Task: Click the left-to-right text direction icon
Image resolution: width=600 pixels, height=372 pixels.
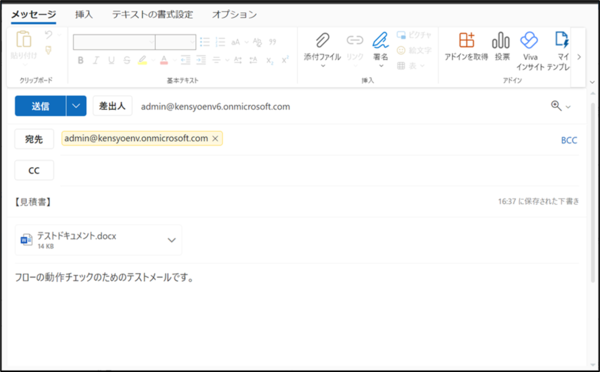Action: pos(238,60)
